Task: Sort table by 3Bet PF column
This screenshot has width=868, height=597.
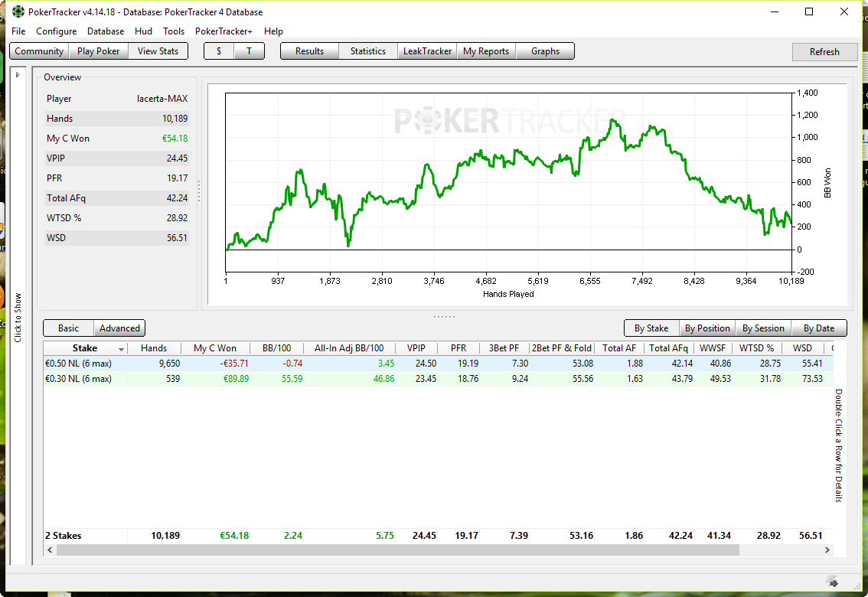Action: (x=504, y=348)
